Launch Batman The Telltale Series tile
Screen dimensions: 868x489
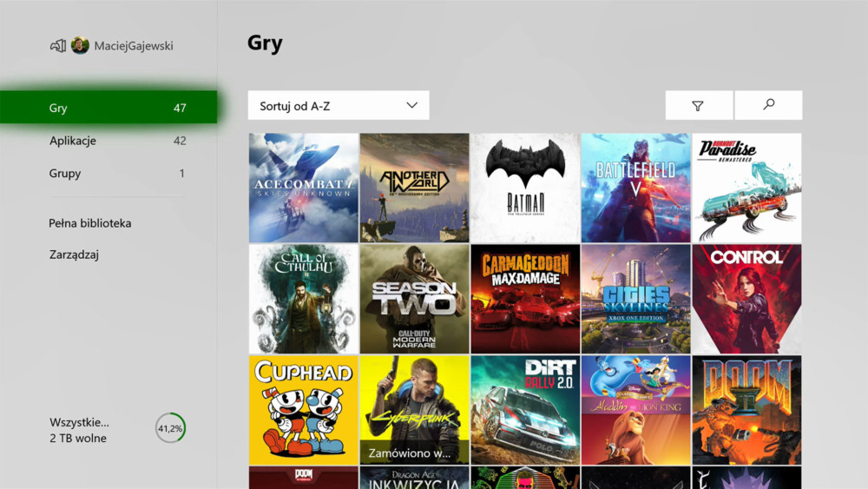(x=525, y=188)
